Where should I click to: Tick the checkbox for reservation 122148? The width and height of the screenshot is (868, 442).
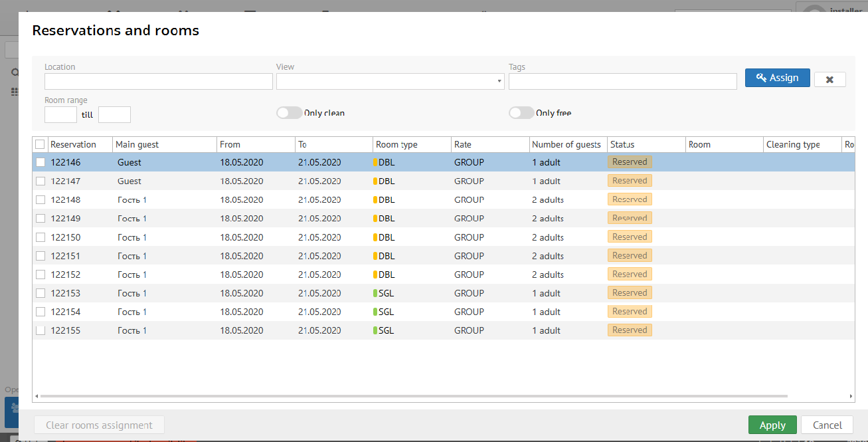pyautogui.click(x=41, y=199)
